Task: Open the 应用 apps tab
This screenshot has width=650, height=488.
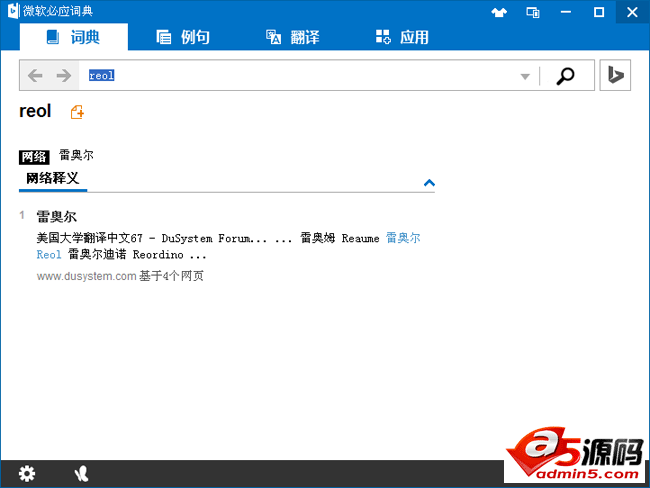Action: (x=402, y=37)
